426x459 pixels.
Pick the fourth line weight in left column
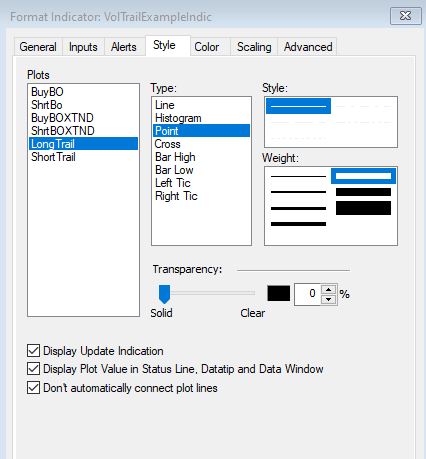(298, 224)
